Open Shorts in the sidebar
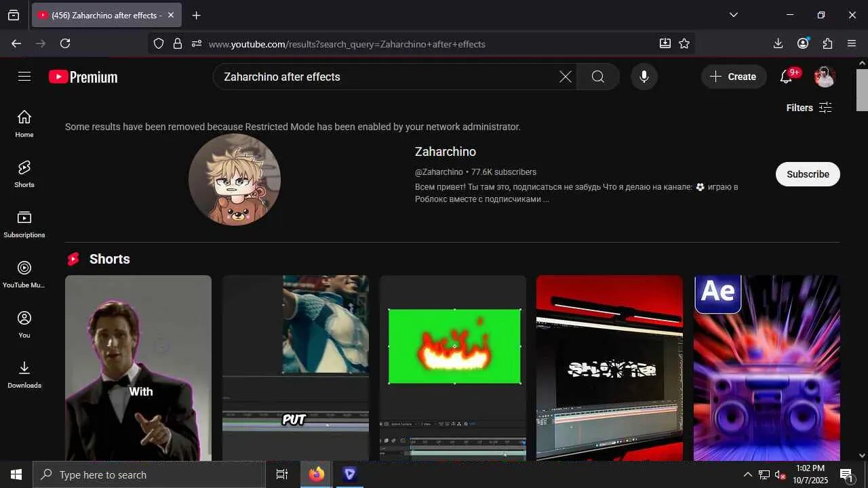This screenshot has height=488, width=868. [24, 174]
